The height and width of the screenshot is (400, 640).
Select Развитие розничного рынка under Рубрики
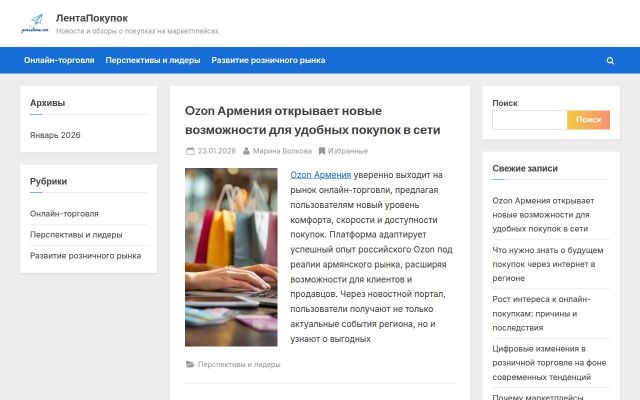(x=85, y=256)
